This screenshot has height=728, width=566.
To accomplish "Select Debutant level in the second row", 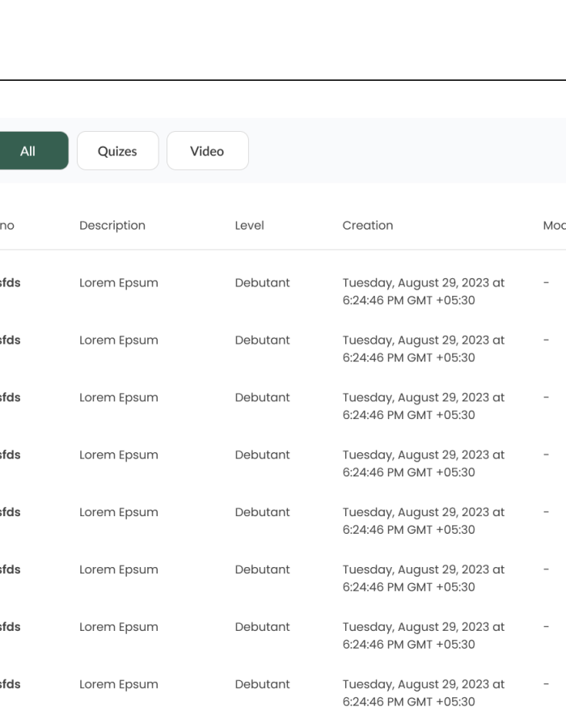I will point(262,341).
